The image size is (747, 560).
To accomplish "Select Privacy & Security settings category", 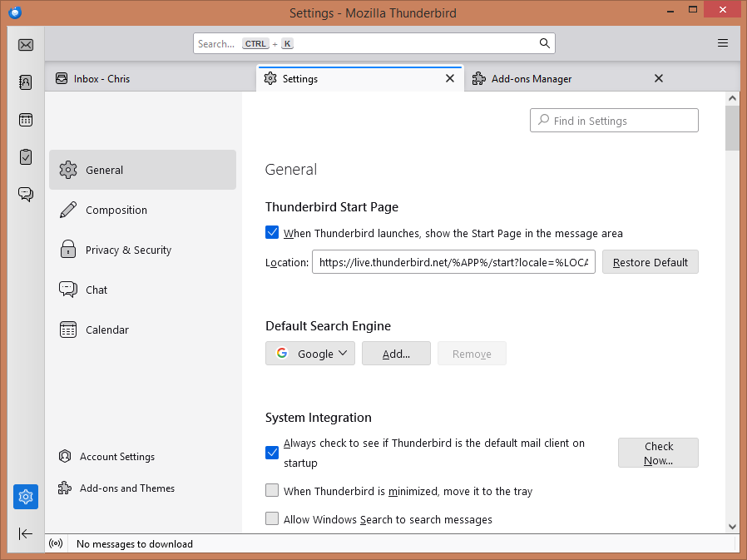I will (128, 250).
